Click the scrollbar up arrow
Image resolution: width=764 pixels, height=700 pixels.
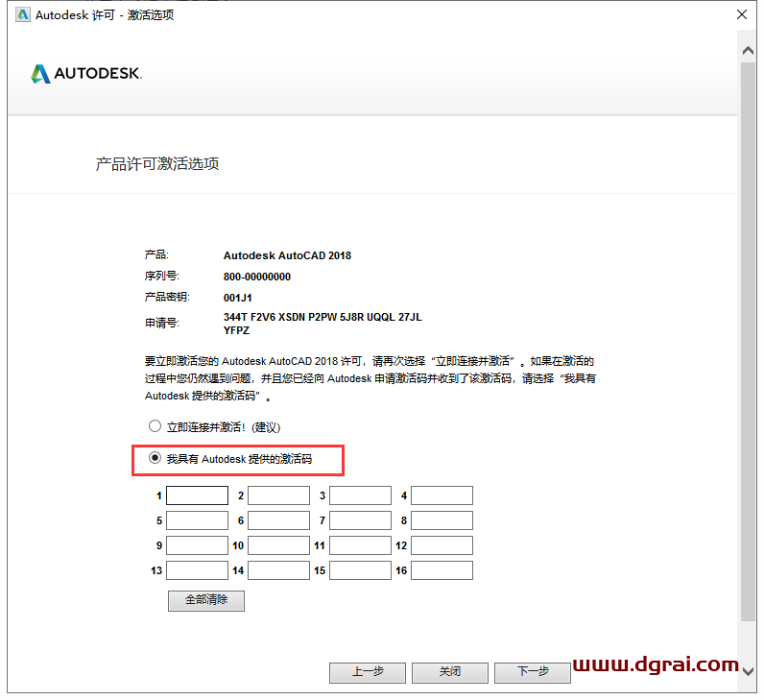tap(748, 50)
